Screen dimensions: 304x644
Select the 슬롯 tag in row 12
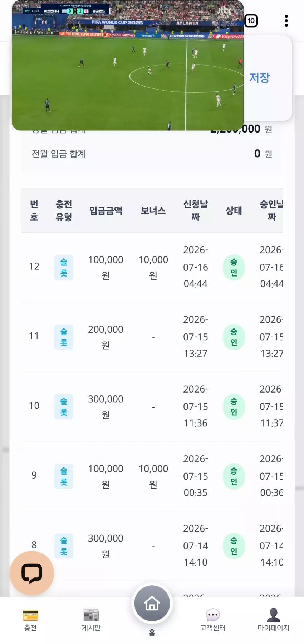[64, 267]
